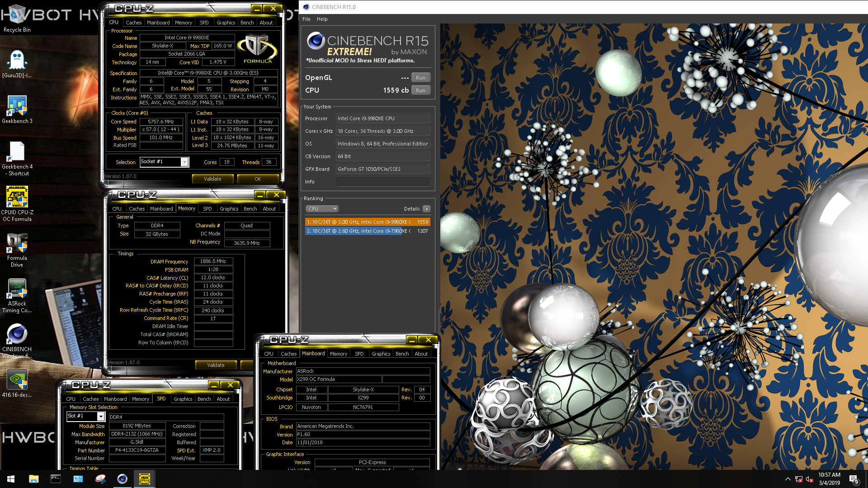Click the 5757.6 MHz core speed value
This screenshot has width=868, height=488.
(x=161, y=122)
